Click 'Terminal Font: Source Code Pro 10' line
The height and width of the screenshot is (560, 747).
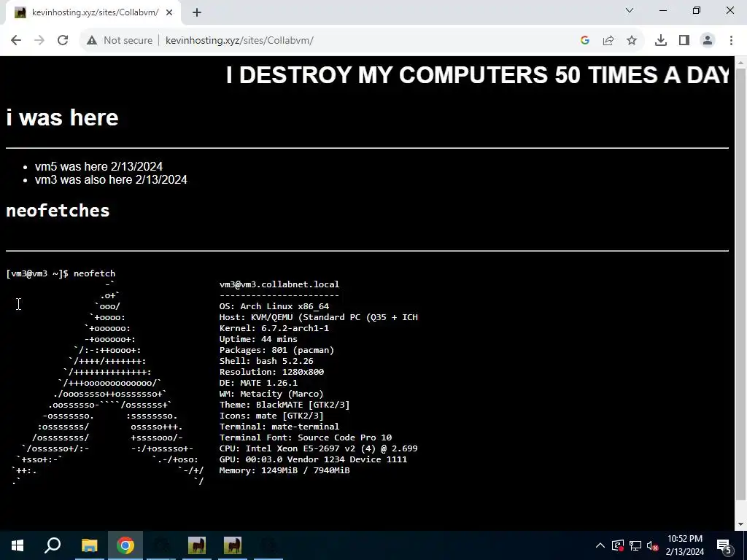[x=306, y=437]
